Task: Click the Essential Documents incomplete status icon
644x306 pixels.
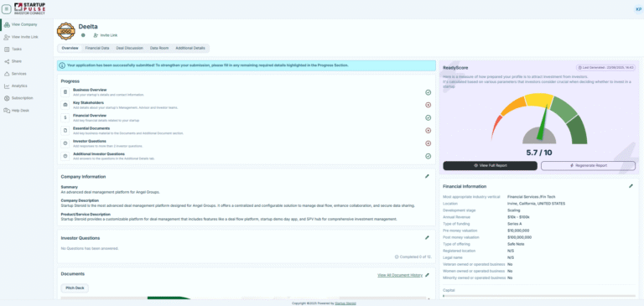Action: (x=428, y=131)
